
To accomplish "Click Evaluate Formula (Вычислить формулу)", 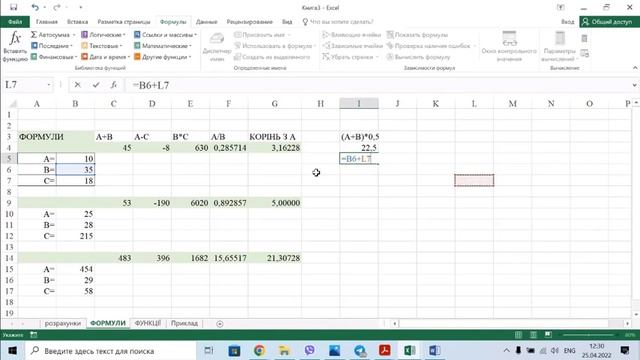I will (x=418, y=57).
